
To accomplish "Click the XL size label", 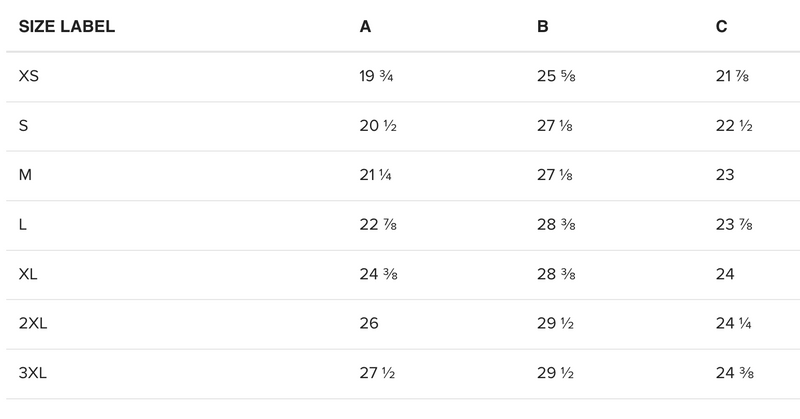I will point(29,275).
